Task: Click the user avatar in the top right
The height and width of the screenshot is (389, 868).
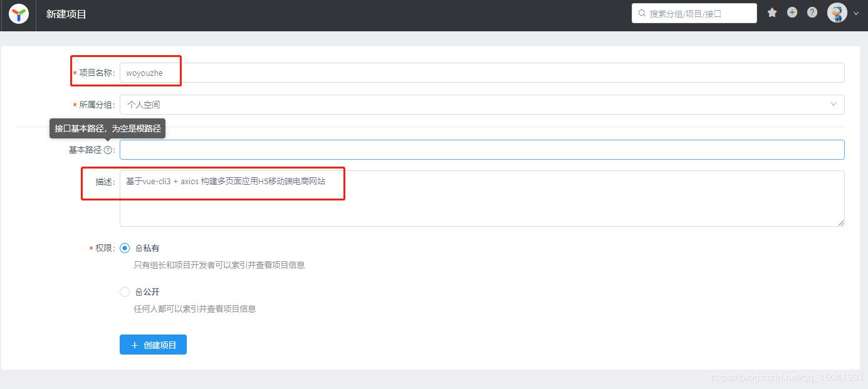Action: click(838, 13)
